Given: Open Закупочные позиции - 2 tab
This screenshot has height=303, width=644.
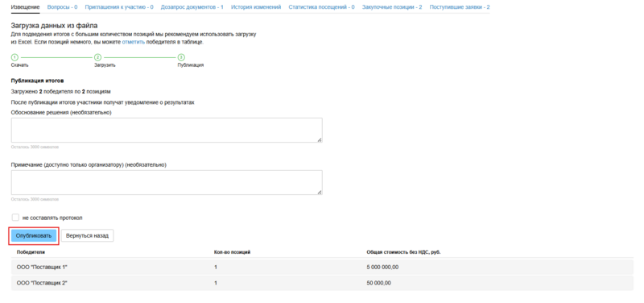Looking at the screenshot, I should click(x=392, y=7).
